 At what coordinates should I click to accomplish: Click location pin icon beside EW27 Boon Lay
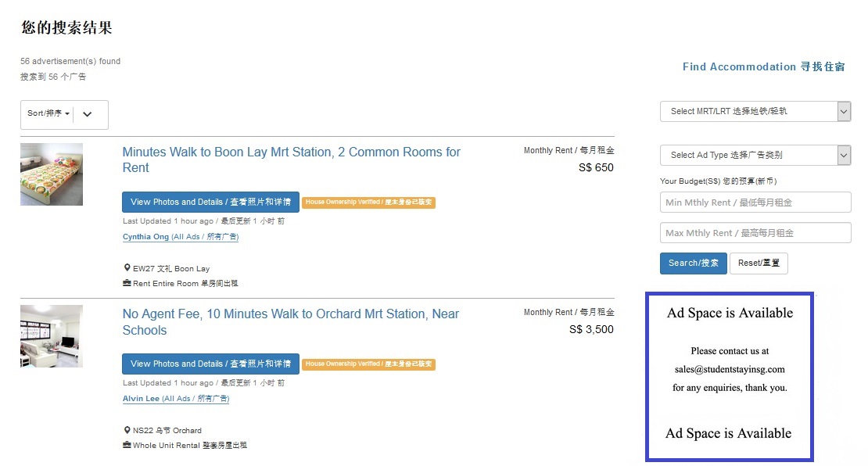[127, 268]
